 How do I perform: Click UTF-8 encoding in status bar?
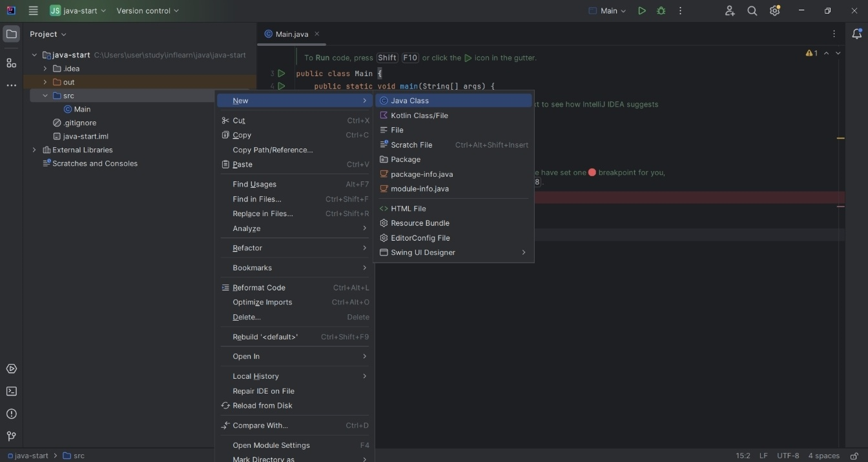[788, 456]
